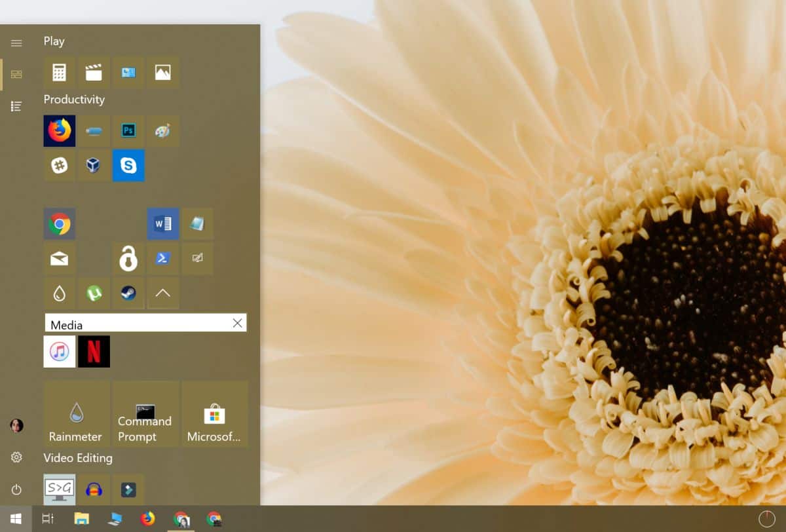
Task: Click inside the Media group name field
Action: (x=138, y=323)
